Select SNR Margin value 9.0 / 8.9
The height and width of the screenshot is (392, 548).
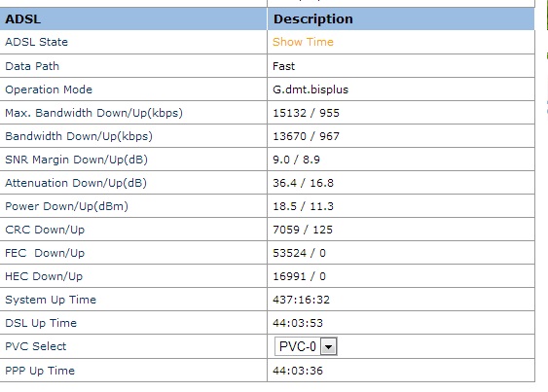tap(296, 160)
